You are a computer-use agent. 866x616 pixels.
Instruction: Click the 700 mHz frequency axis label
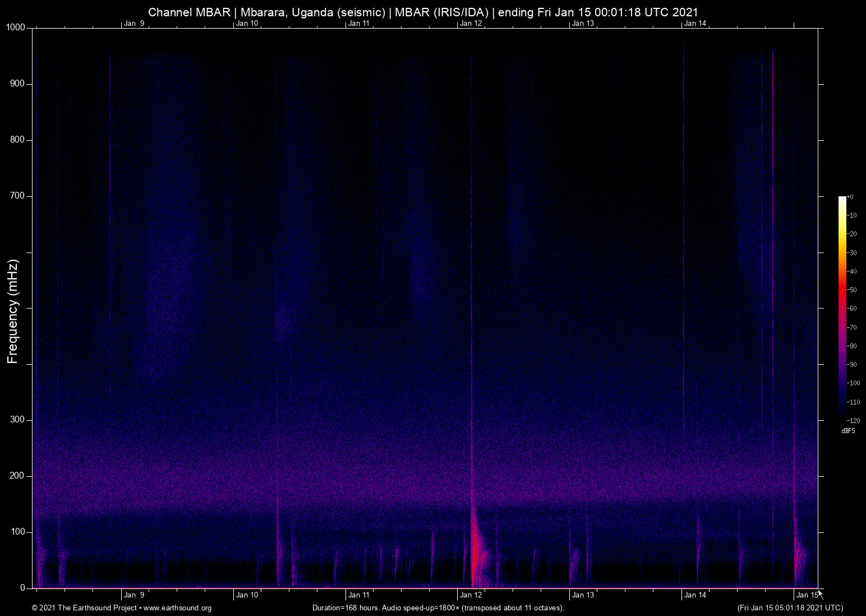coord(17,196)
